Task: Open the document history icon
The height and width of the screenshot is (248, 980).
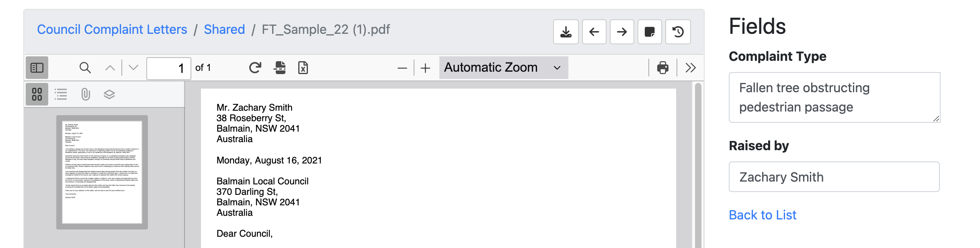Action: tap(678, 32)
